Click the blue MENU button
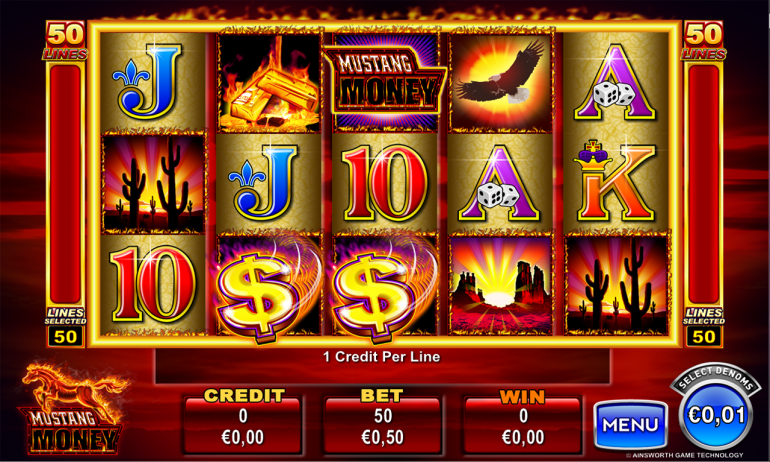The width and height of the screenshot is (770, 462). pyautogui.click(x=630, y=425)
